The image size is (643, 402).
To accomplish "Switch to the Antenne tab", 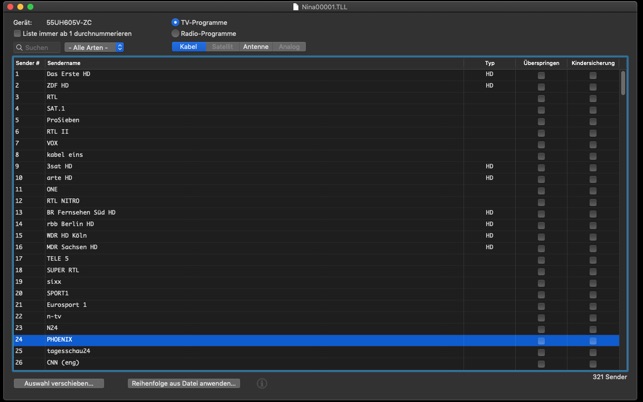I will point(255,47).
